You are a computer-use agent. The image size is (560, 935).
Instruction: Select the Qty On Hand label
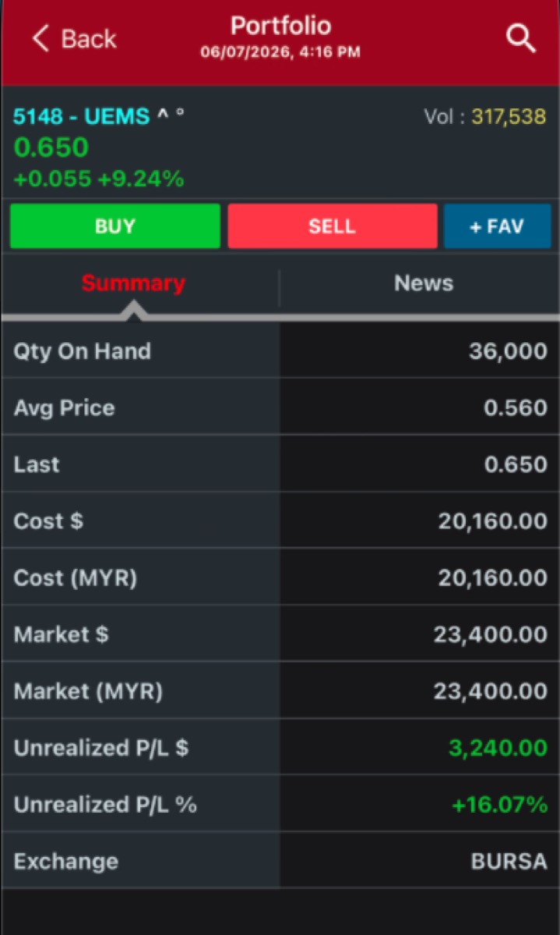(x=82, y=351)
